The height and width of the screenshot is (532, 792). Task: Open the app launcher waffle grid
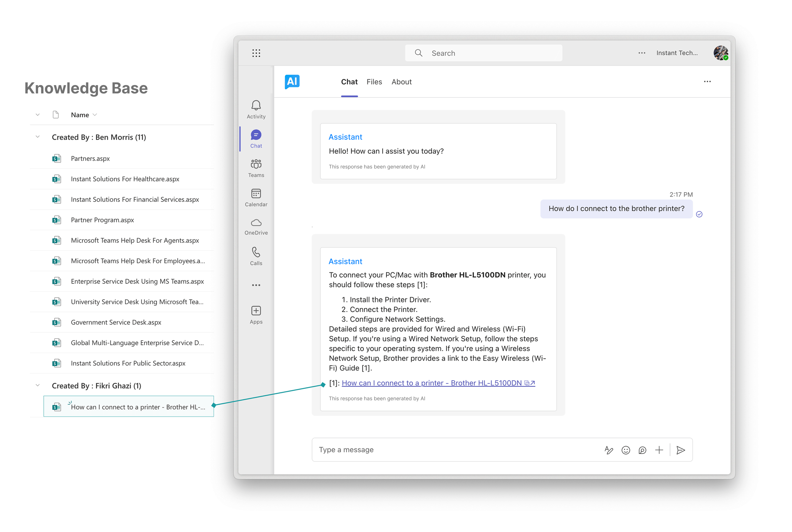pos(256,53)
